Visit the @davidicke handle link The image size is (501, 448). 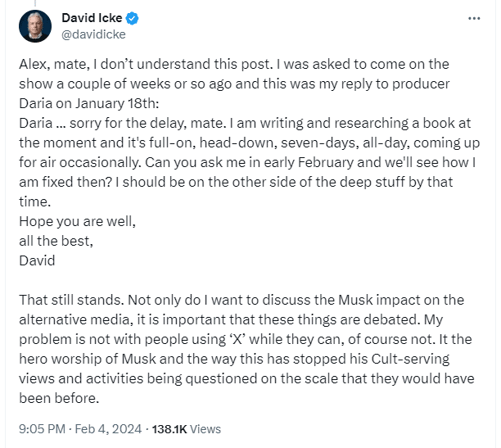click(93, 34)
